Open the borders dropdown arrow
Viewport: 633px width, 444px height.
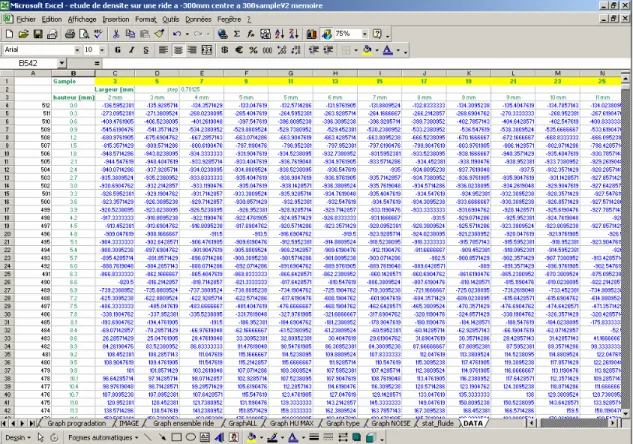pyautogui.click(x=356, y=50)
